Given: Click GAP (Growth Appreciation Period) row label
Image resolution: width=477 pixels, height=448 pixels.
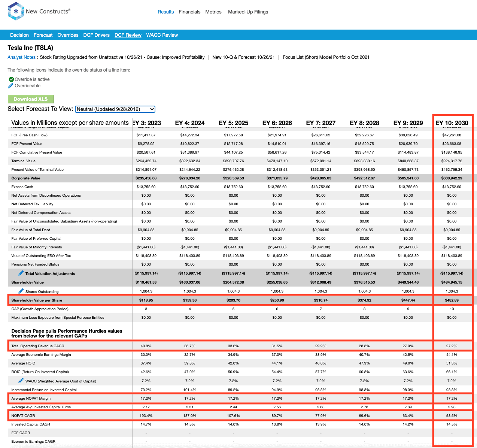Looking at the screenshot, I should [x=40, y=309].
